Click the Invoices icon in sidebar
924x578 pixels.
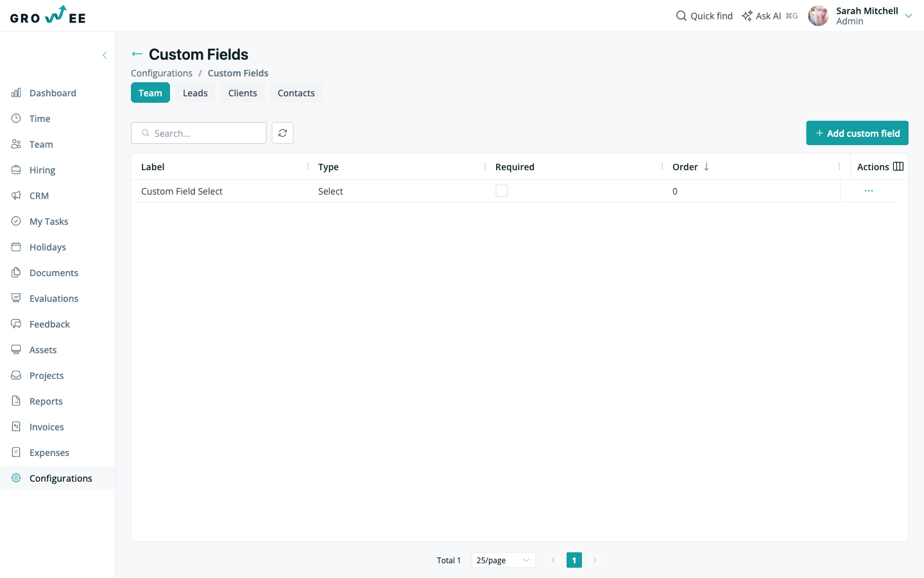16,426
